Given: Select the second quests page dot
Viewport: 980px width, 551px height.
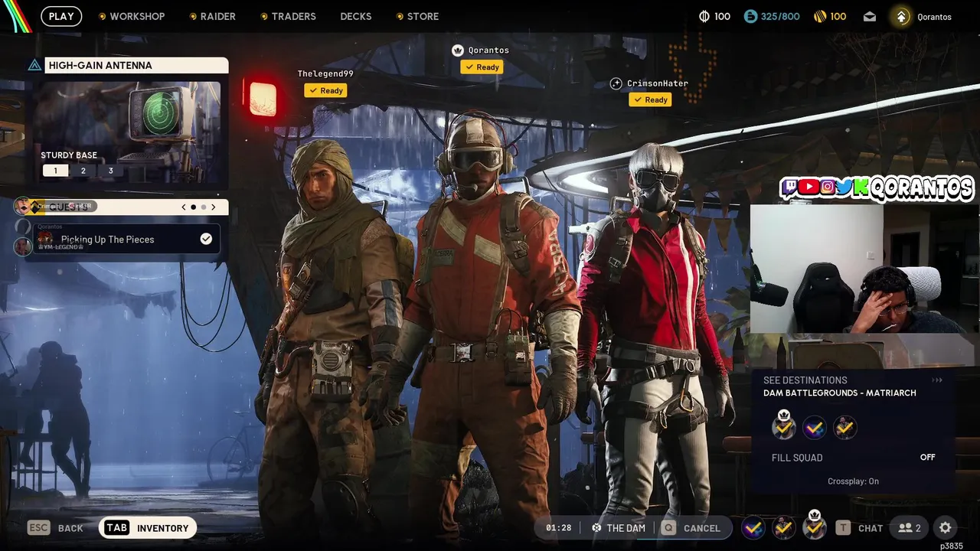Looking at the screenshot, I should [204, 207].
